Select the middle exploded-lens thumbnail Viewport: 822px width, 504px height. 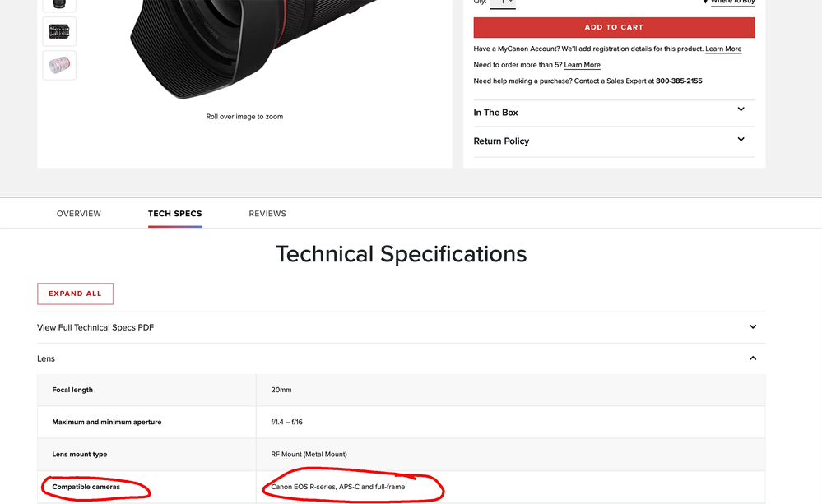(58, 31)
